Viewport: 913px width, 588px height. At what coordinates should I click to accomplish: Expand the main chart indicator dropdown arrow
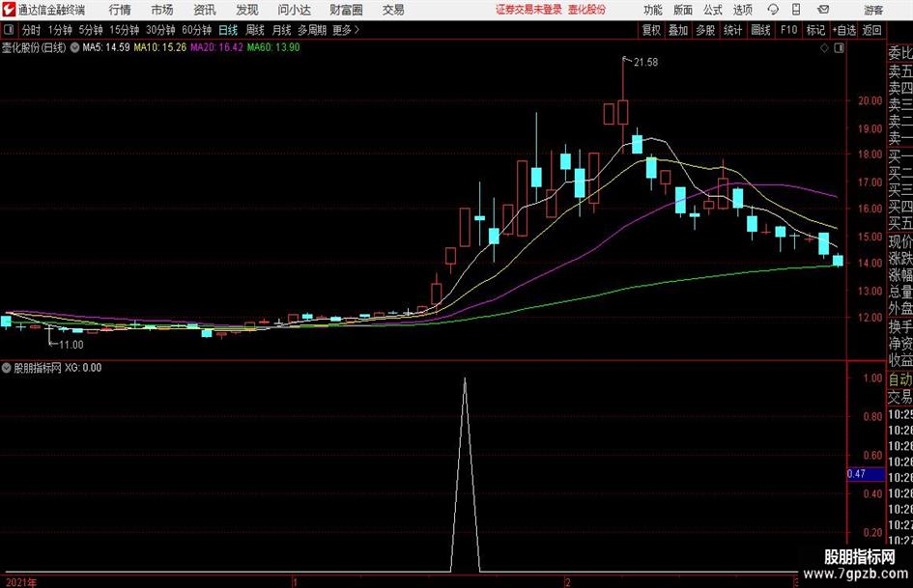pyautogui.click(x=74, y=47)
